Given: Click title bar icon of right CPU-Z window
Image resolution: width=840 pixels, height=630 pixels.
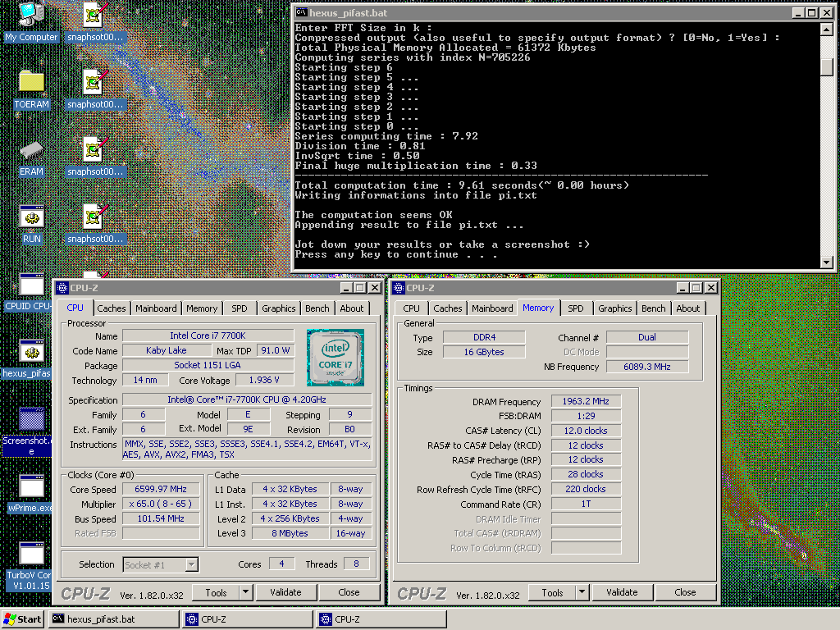Looking at the screenshot, I should pos(399,288).
